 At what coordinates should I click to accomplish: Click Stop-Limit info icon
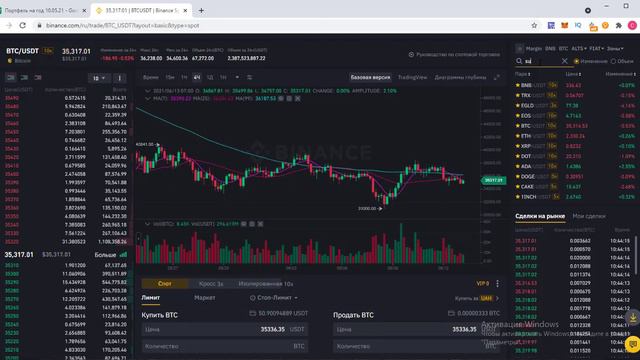pos(253,298)
